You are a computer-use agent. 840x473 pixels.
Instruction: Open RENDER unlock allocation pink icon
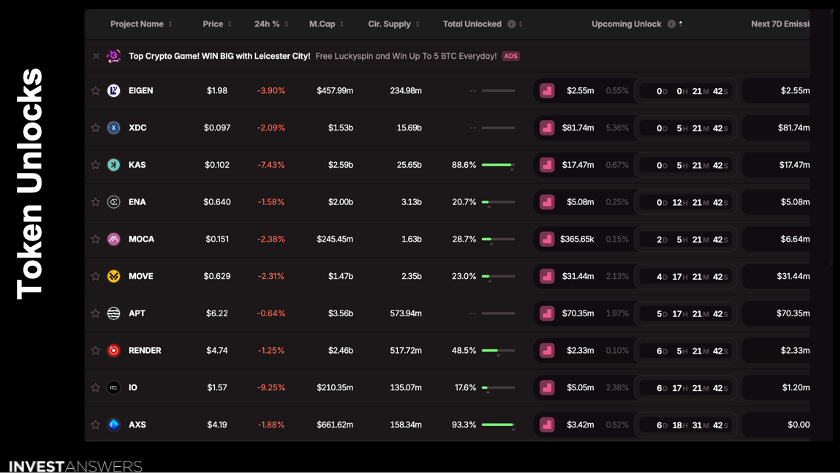point(547,350)
